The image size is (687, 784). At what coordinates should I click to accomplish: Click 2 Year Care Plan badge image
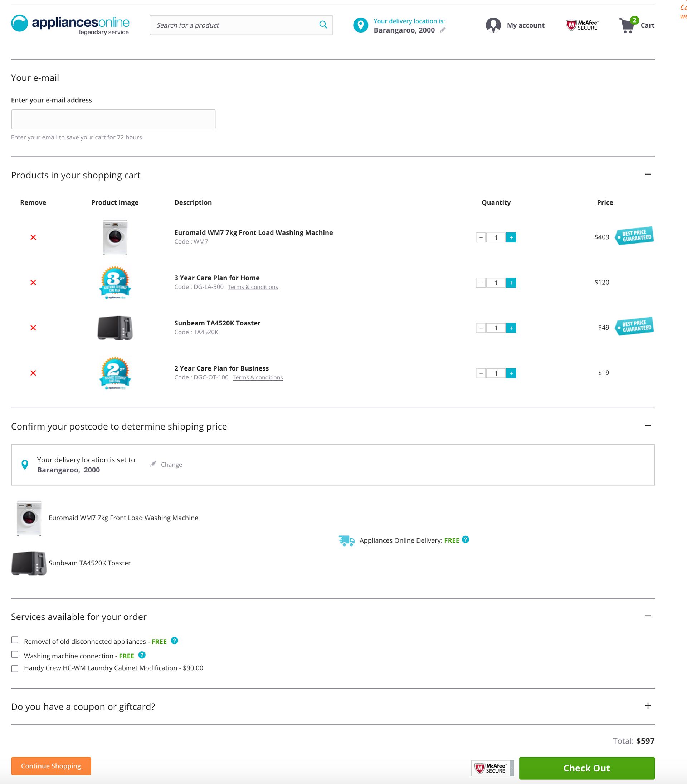tap(115, 373)
